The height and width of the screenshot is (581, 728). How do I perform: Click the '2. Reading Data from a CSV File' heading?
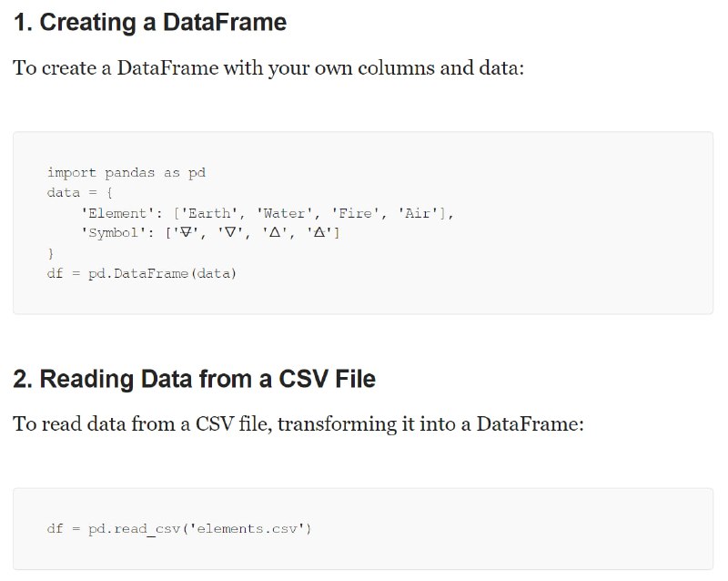tap(194, 379)
